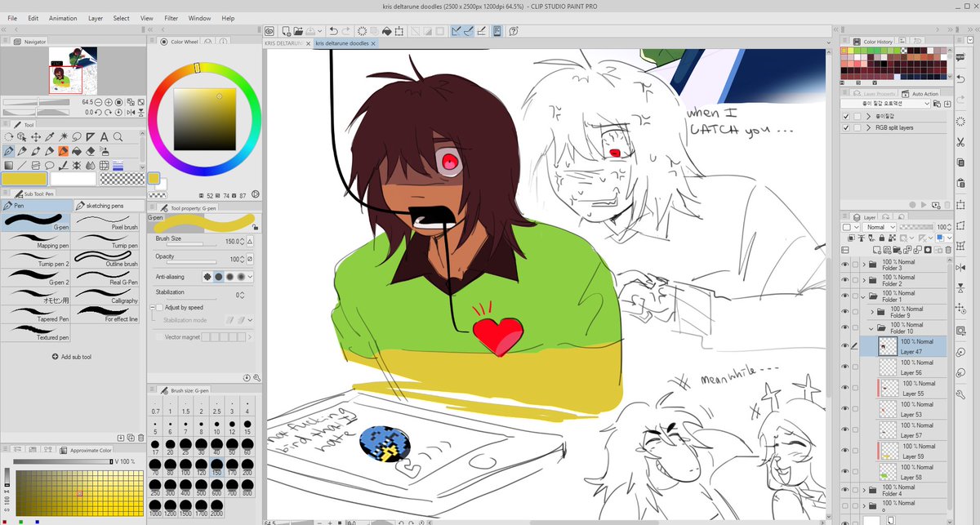Screen dimensions: 980x525
Task: Delete the selected layer with trash icon
Action: [x=949, y=250]
